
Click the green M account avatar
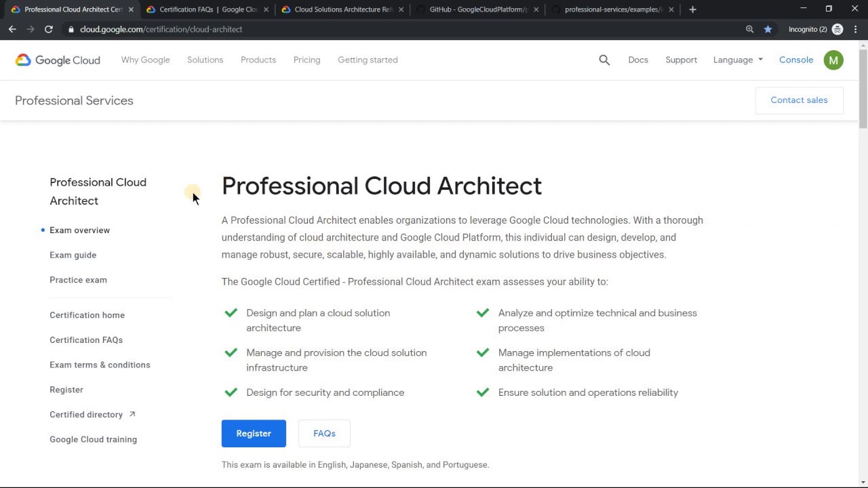[x=833, y=60]
